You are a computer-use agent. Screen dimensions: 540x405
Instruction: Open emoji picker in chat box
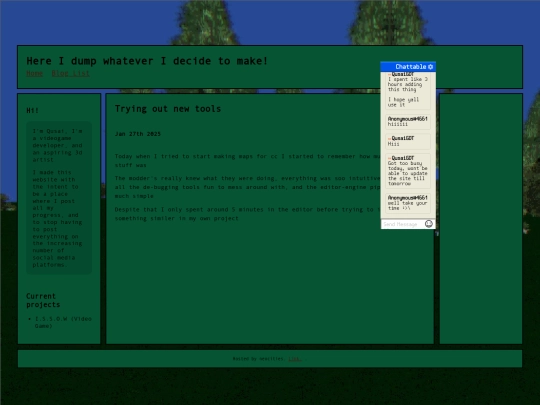[428, 224]
